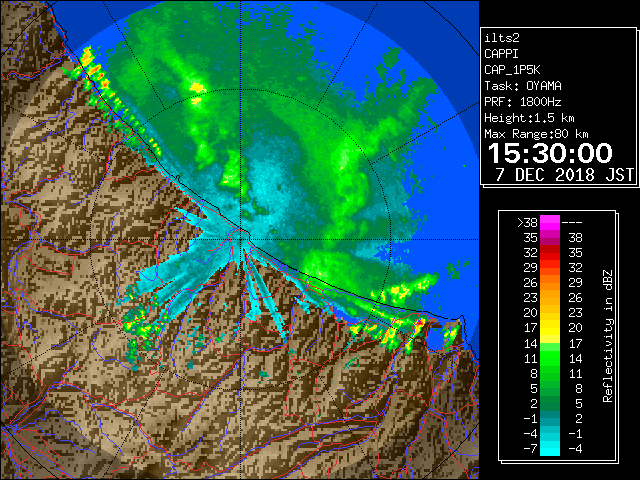The image size is (640, 480).
Task: Click the '7 DEC 2018 JST' date
Action: (x=565, y=175)
